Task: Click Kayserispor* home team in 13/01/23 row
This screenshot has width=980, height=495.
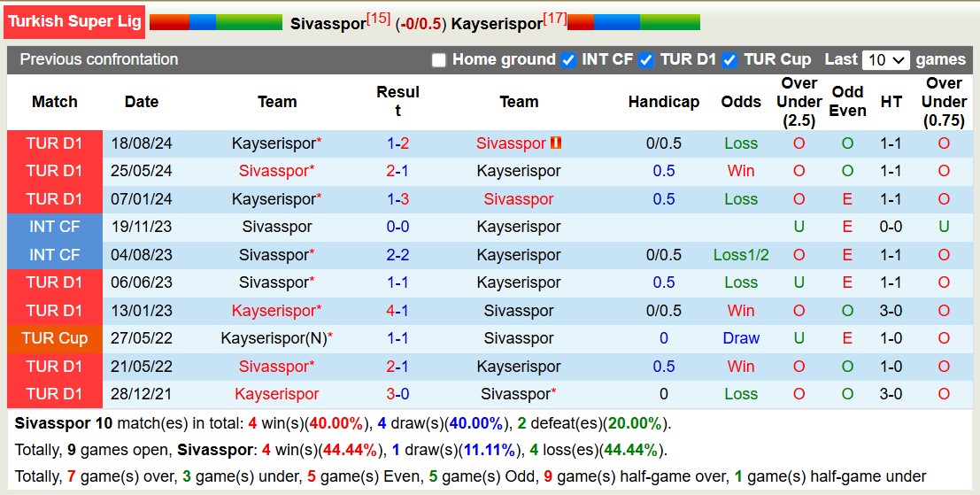Action: [277, 311]
